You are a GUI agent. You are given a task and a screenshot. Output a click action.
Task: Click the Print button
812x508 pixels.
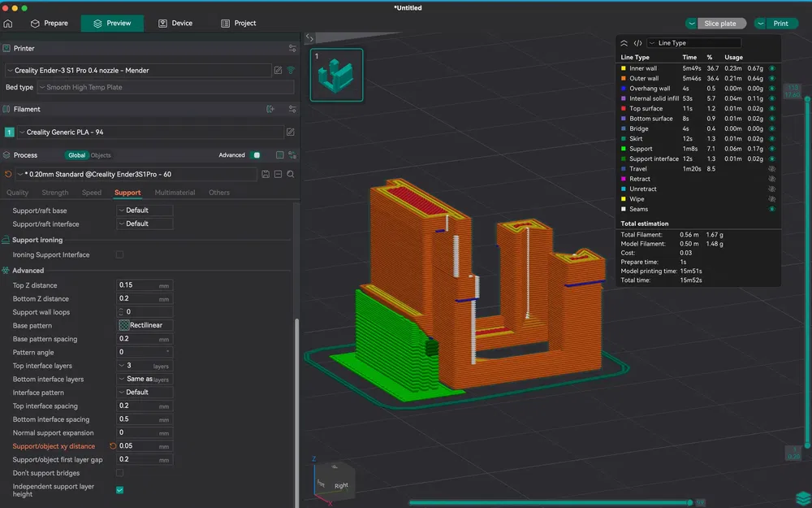(780, 24)
